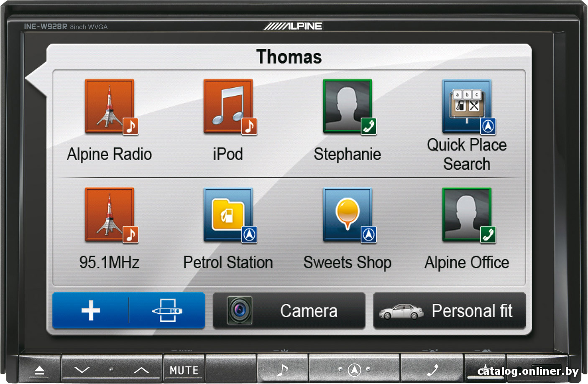The image size is (588, 384).
Task: Switch to audio source music-note button
Action: click(x=283, y=370)
